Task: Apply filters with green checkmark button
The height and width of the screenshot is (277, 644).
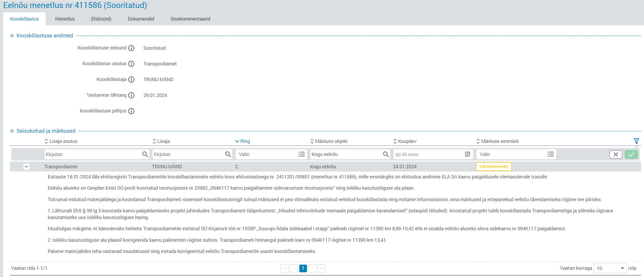Action: click(631, 154)
